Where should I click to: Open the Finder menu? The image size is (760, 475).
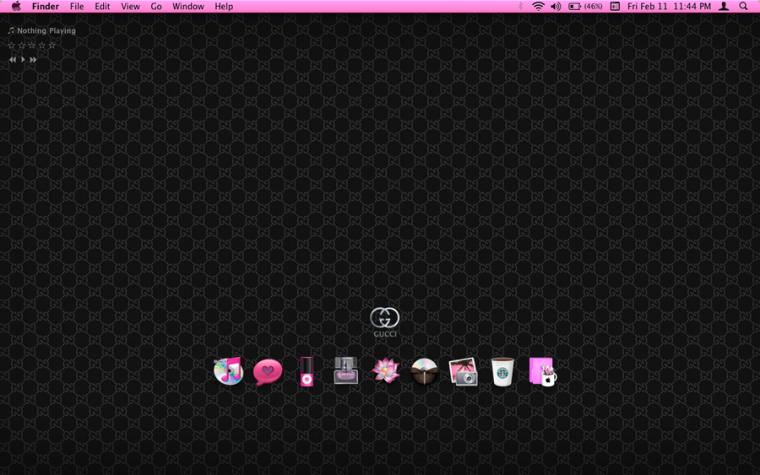46,6
